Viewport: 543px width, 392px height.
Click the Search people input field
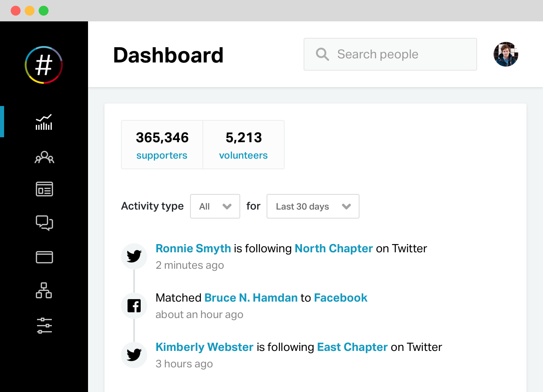pos(390,54)
